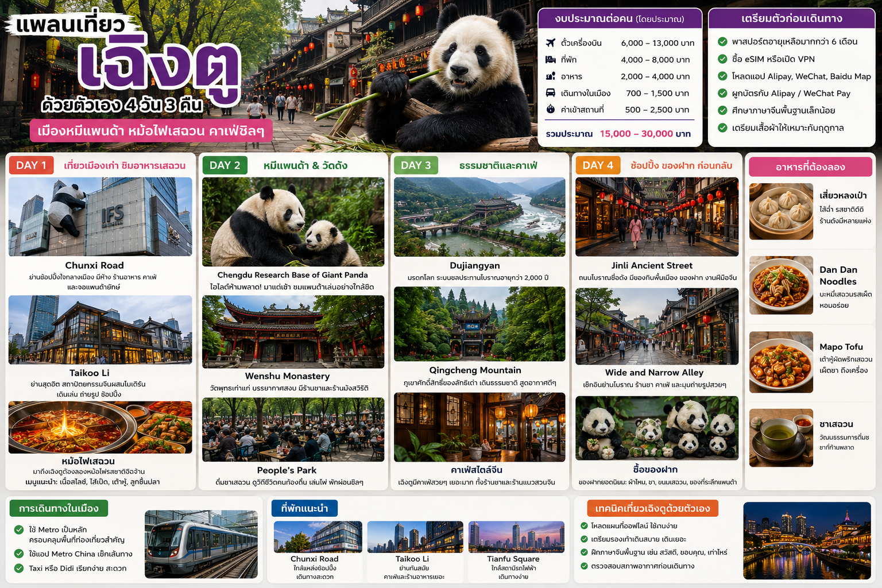Click the checkmark beside ผูกบัตรกับ Alipay / WeChat Pay
Image resolution: width=882 pixels, height=588 pixels.
[x=723, y=93]
